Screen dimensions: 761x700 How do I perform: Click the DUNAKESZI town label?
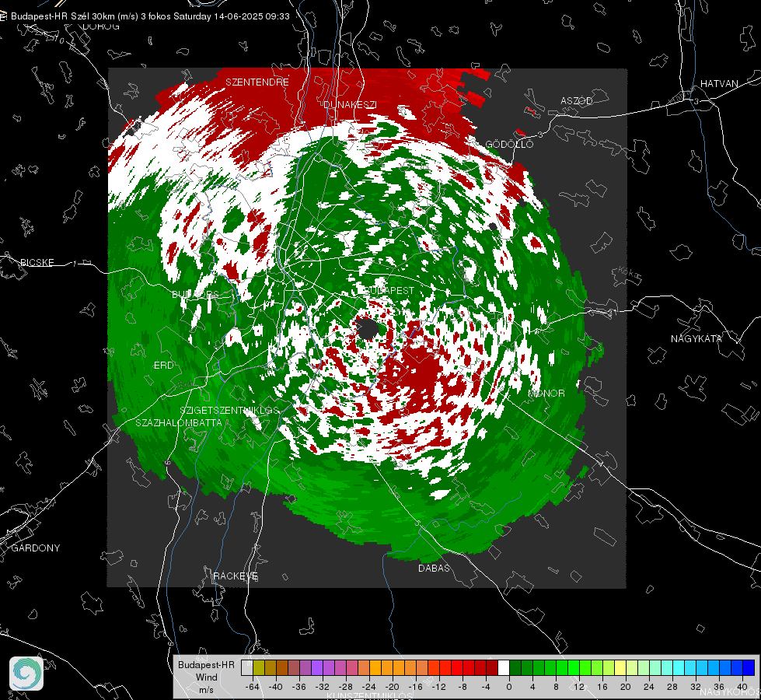point(350,104)
